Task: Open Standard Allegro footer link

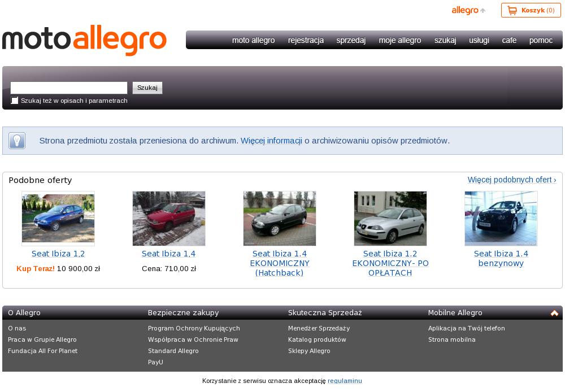Action: tap(173, 351)
